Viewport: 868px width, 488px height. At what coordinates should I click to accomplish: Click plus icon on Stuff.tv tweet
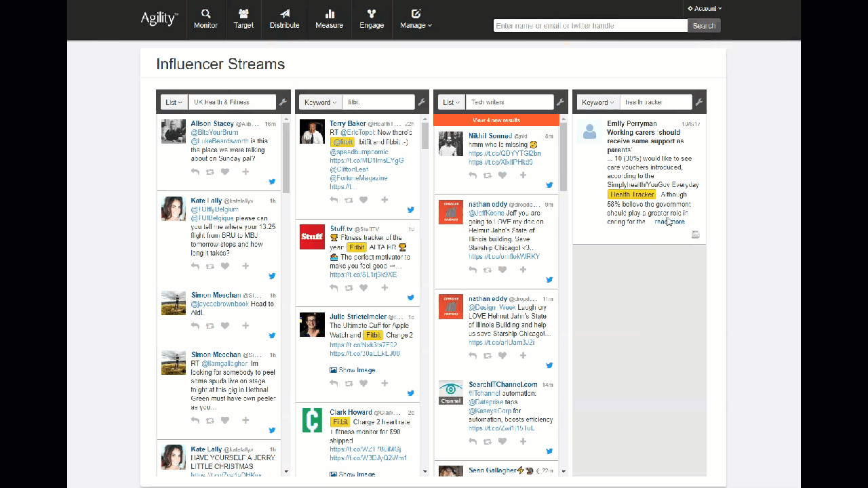[384, 288]
